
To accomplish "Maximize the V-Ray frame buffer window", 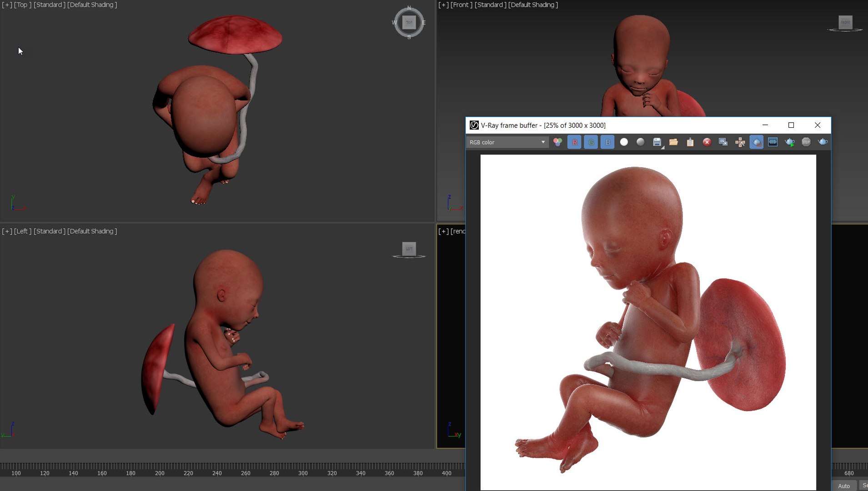I will click(x=791, y=125).
